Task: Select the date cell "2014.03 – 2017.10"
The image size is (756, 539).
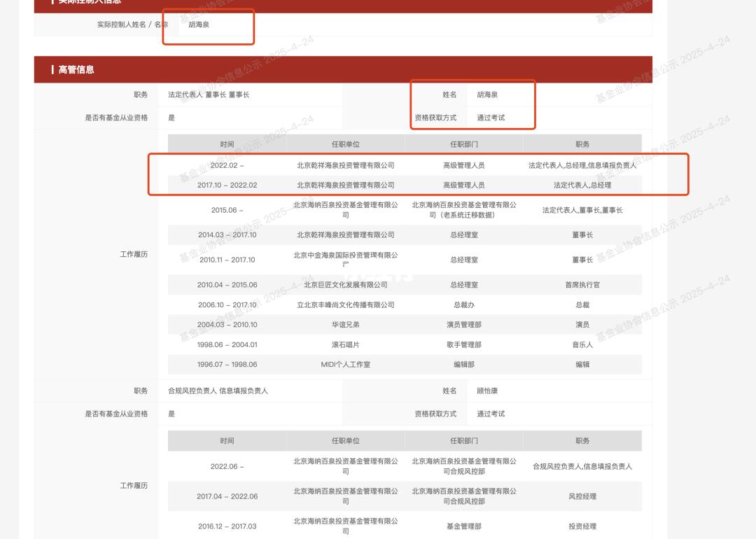Action: click(227, 234)
